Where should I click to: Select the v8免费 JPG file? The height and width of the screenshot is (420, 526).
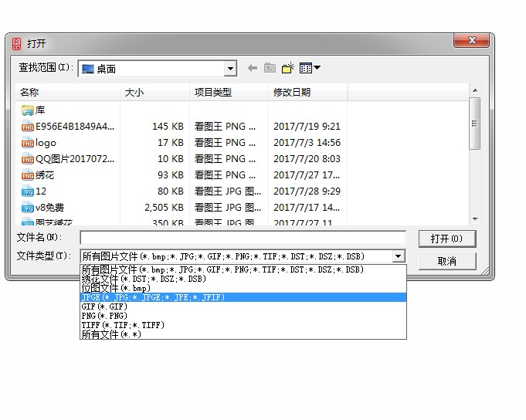point(28,208)
